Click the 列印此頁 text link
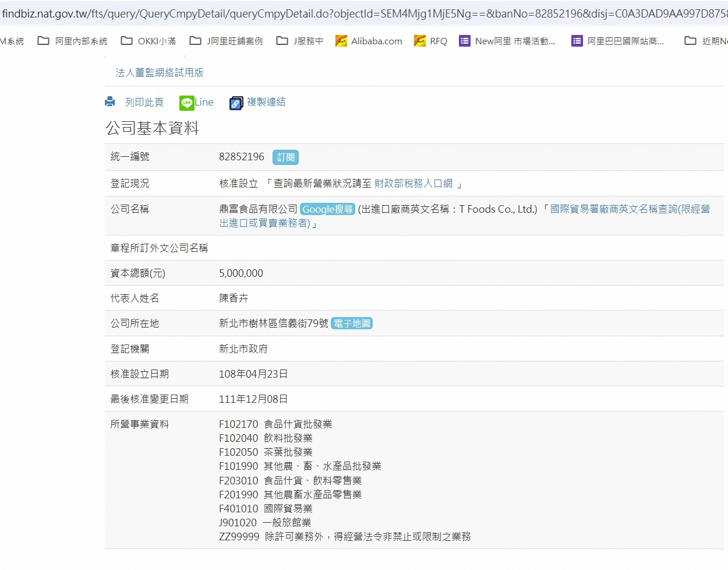 coord(144,103)
